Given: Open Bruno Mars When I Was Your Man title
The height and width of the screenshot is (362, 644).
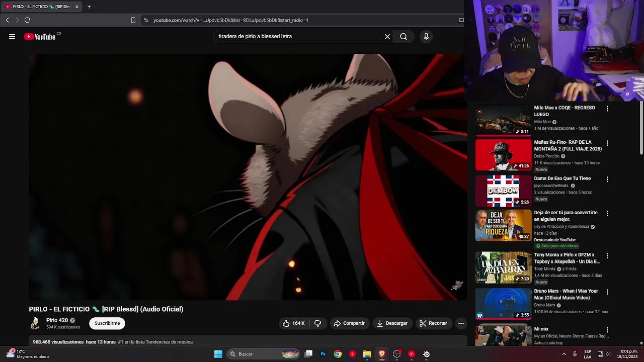Looking at the screenshot, I should [566, 294].
